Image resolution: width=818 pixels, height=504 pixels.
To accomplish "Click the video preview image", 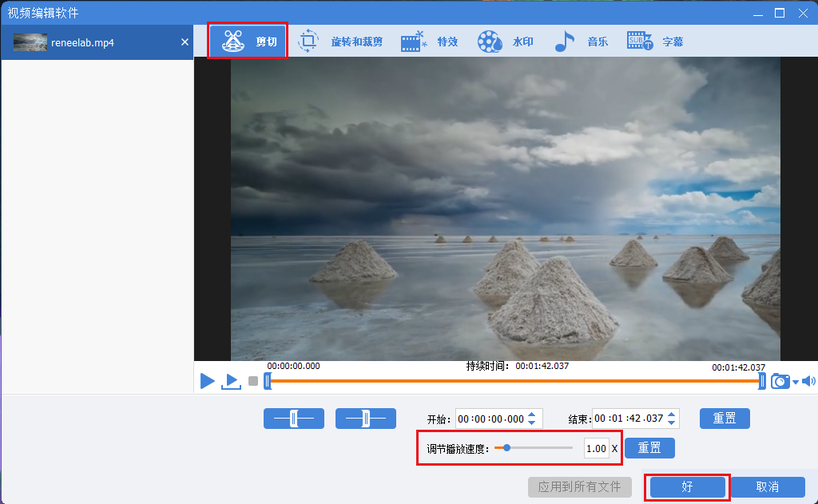I will click(506, 208).
